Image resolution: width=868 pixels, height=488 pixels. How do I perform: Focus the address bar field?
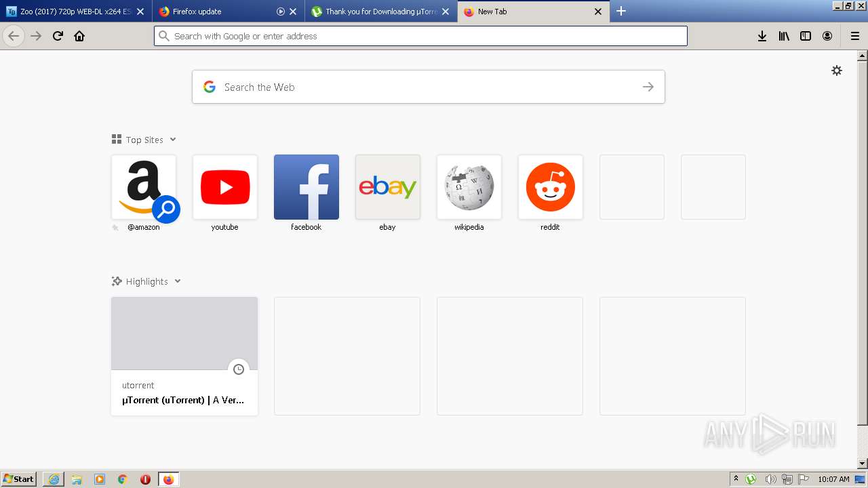[420, 36]
